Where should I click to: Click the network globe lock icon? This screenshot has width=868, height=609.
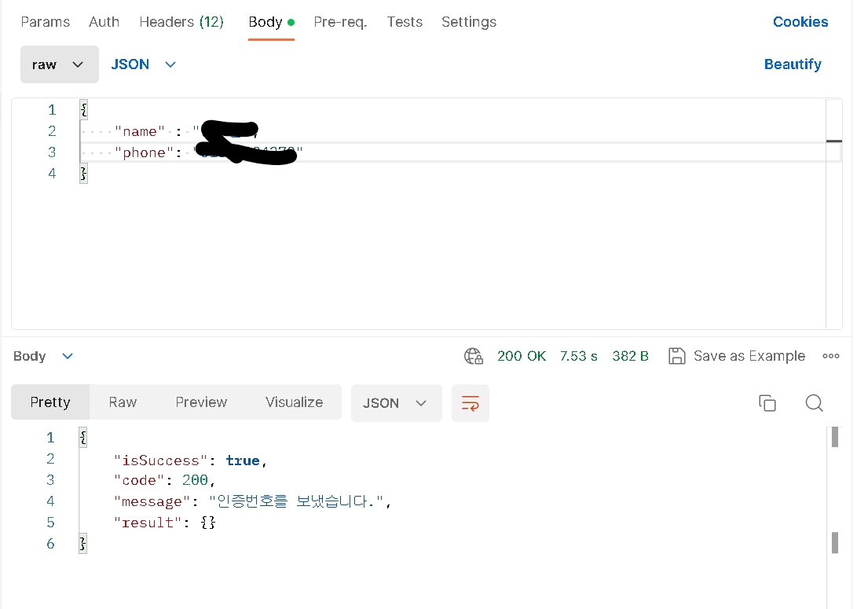[474, 356]
